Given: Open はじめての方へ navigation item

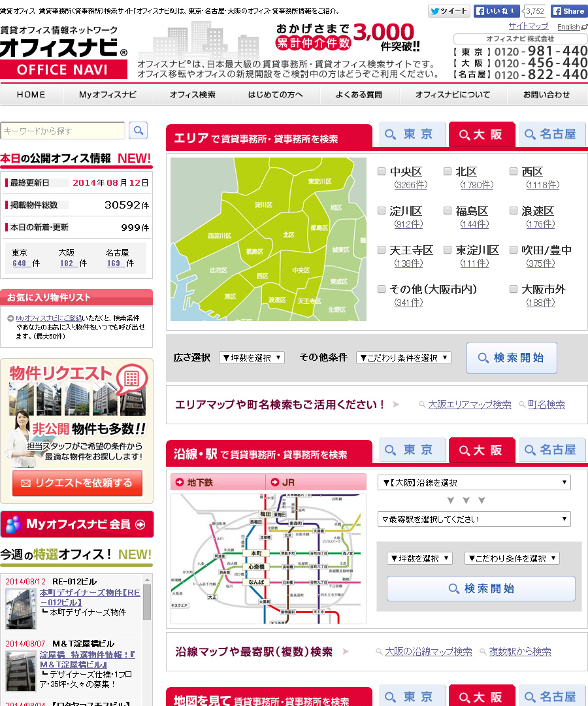Looking at the screenshot, I should click(x=276, y=95).
